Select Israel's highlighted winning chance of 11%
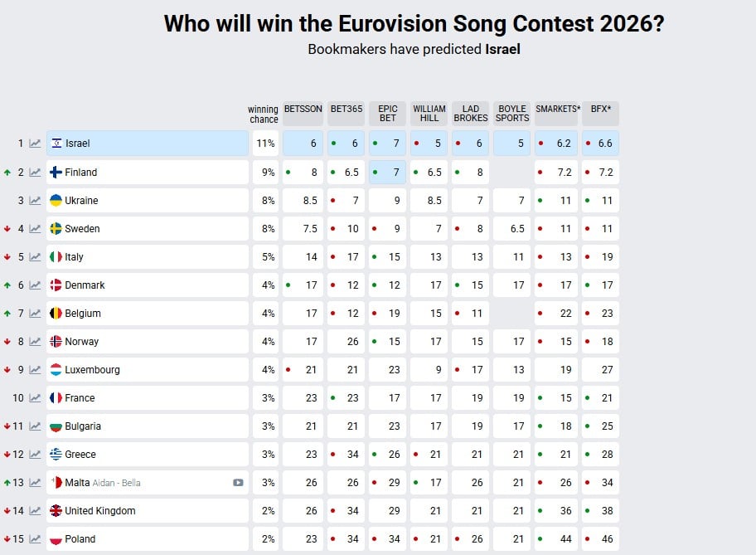This screenshot has height=555, width=756. [x=265, y=143]
